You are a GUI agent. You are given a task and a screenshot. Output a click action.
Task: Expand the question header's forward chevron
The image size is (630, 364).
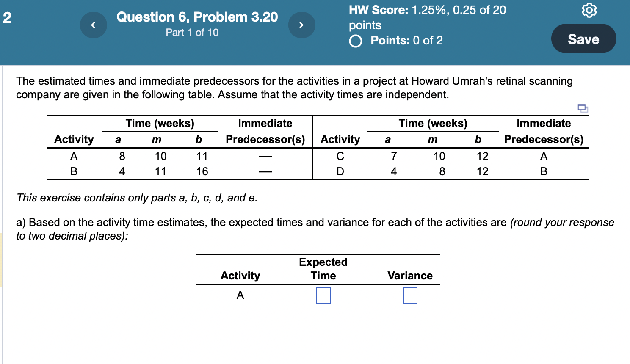pyautogui.click(x=302, y=25)
